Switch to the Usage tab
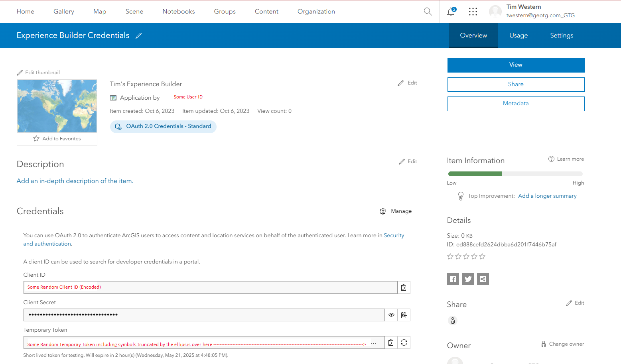Image resolution: width=621 pixels, height=364 pixels. 518,35
